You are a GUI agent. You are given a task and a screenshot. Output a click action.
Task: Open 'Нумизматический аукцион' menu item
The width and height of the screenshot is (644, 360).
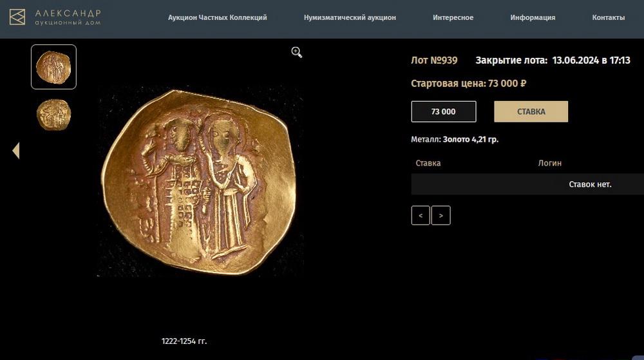350,17
